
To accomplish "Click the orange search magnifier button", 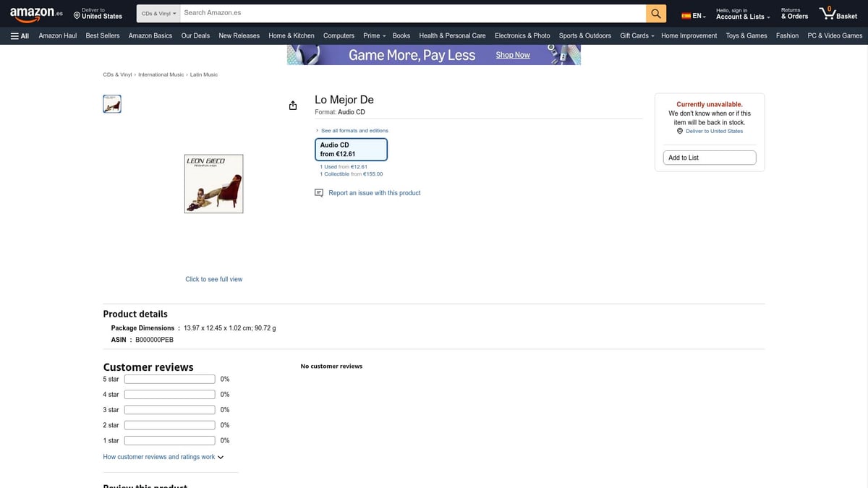I will (x=655, y=14).
